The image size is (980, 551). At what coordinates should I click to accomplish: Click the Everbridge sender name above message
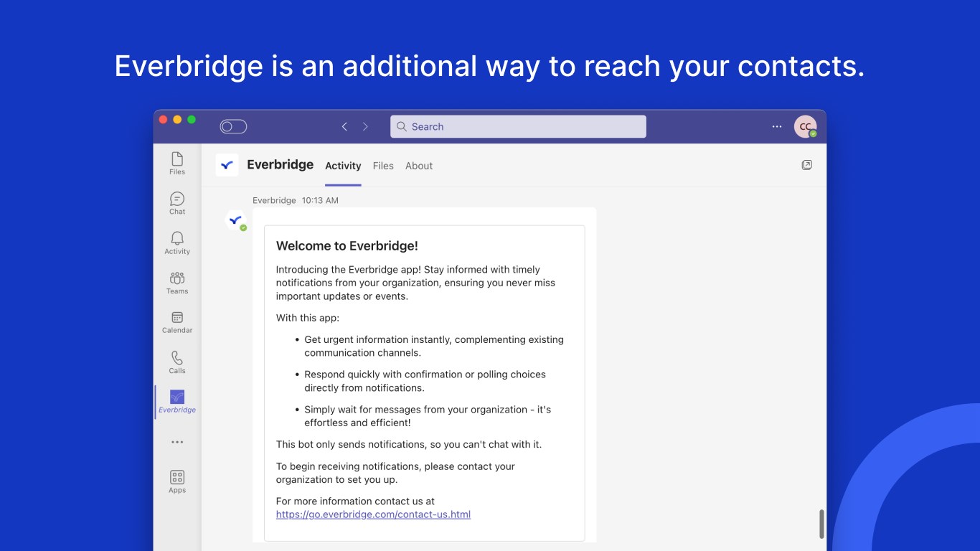274,200
